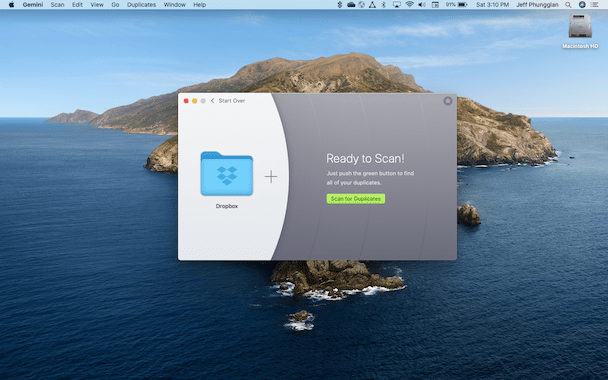608x380 pixels.
Task: Click the calendar-style menu bar icon
Action: [x=435, y=5]
